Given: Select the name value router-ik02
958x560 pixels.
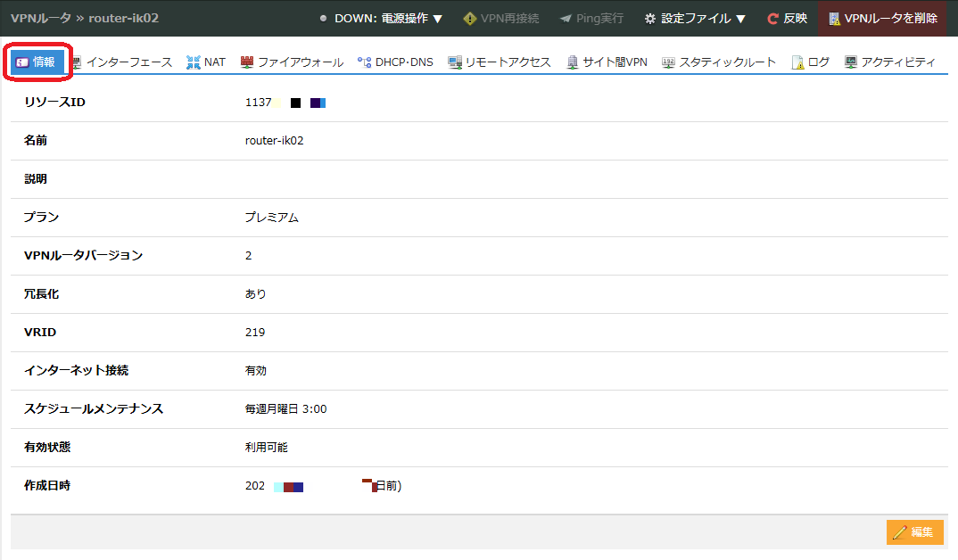Looking at the screenshot, I should click(275, 141).
